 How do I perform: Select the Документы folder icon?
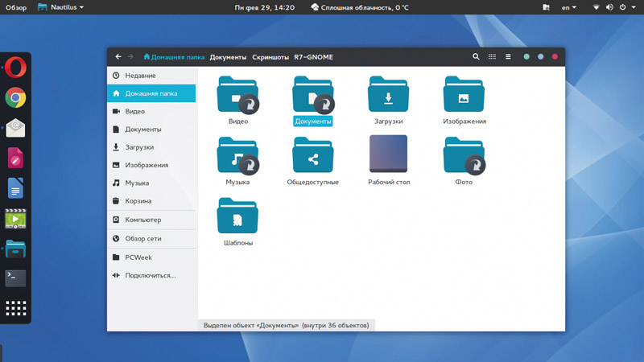click(313, 95)
